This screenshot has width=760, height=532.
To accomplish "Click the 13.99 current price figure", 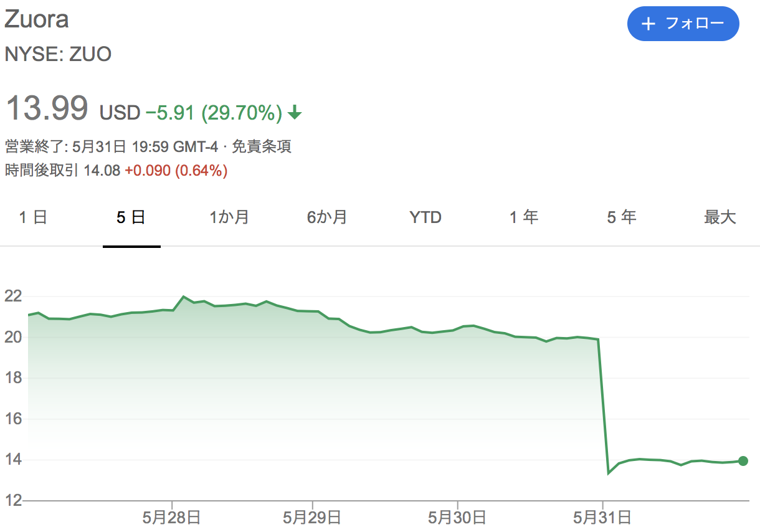I will 47,108.
